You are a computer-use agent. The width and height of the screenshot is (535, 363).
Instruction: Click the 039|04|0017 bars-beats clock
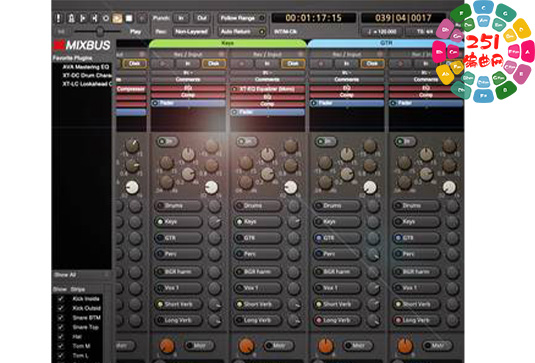pos(403,18)
